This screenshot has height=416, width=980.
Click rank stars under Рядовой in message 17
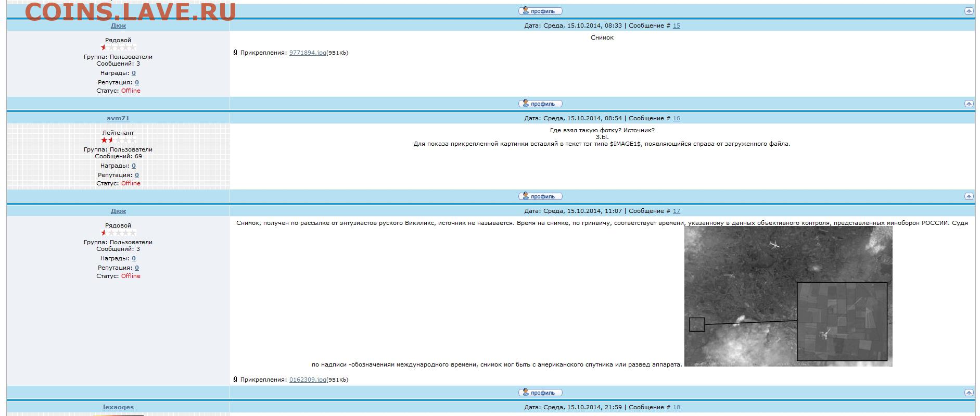point(118,233)
